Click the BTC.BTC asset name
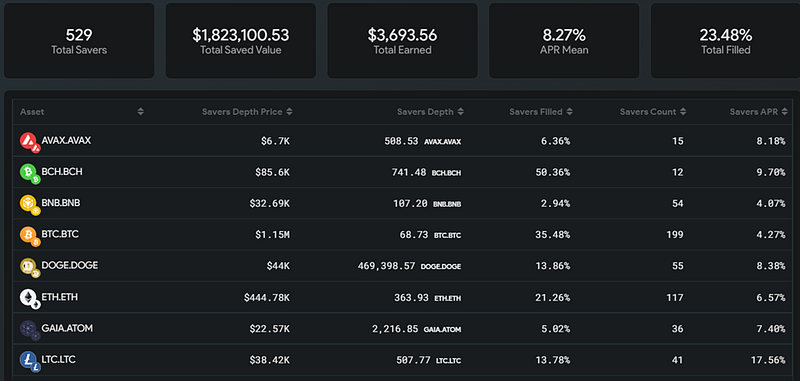The width and height of the screenshot is (800, 381). pos(60,234)
